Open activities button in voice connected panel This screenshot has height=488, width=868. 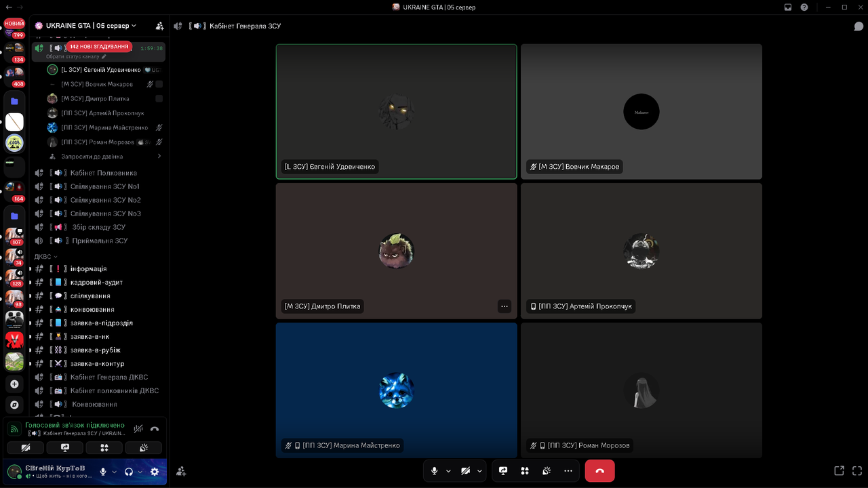(104, 447)
